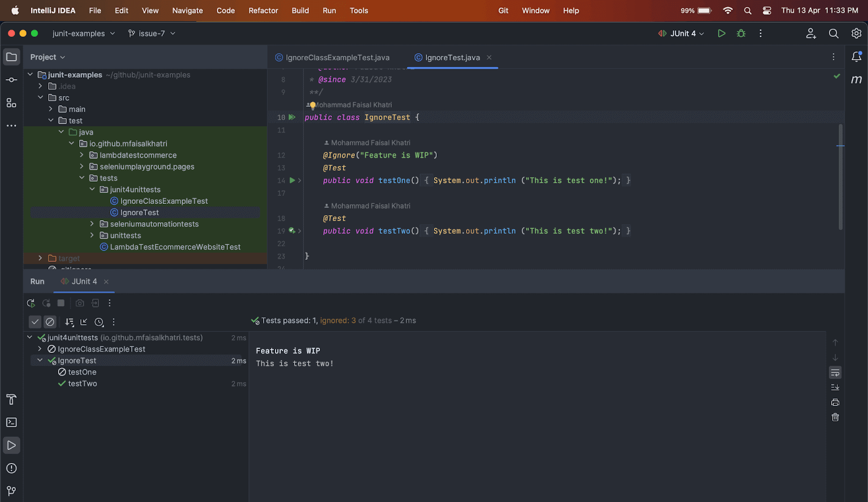Click the Run JUnit 4 play button
The width and height of the screenshot is (868, 502).
tap(721, 34)
